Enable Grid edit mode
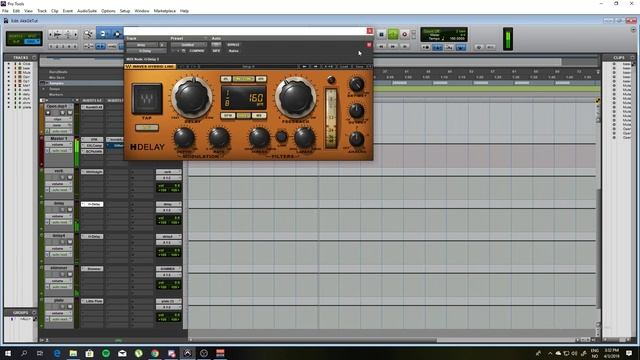This screenshot has width=640, height=360. 31,41
